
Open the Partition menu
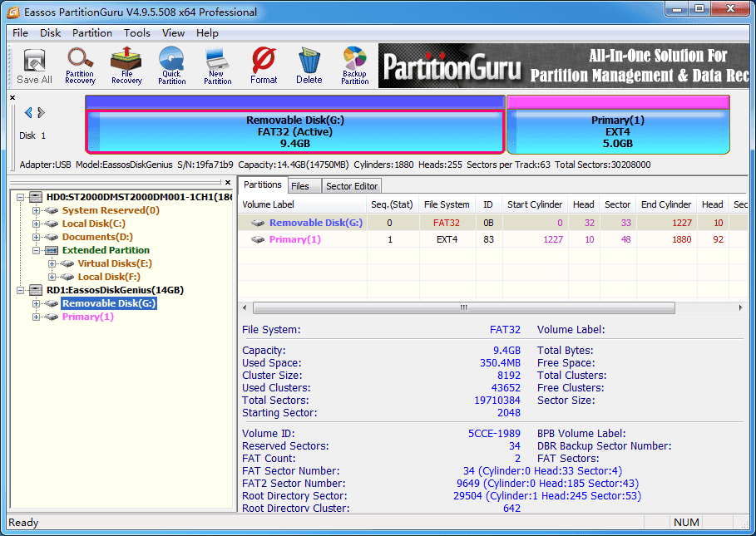click(x=92, y=33)
